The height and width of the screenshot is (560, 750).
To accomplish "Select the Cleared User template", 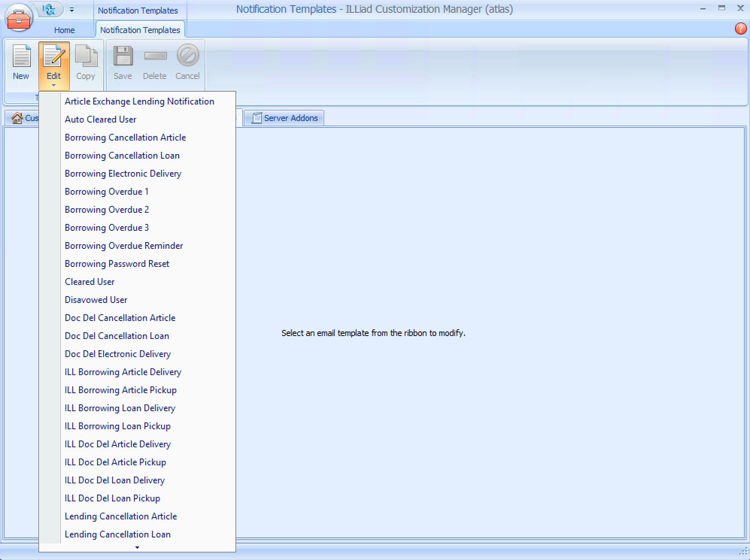I will pyautogui.click(x=90, y=282).
